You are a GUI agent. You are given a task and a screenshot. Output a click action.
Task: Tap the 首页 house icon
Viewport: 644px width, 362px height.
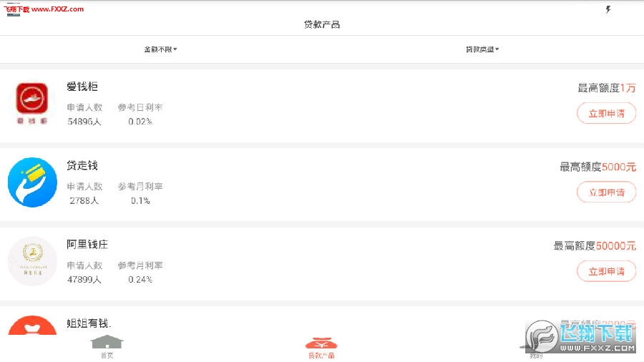pos(107,341)
